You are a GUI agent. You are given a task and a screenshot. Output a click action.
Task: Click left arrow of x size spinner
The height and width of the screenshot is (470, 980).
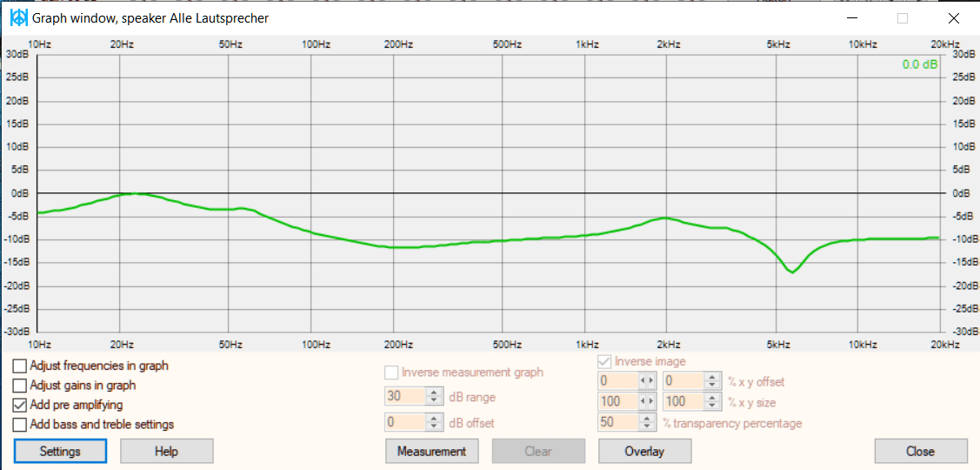[x=642, y=401]
